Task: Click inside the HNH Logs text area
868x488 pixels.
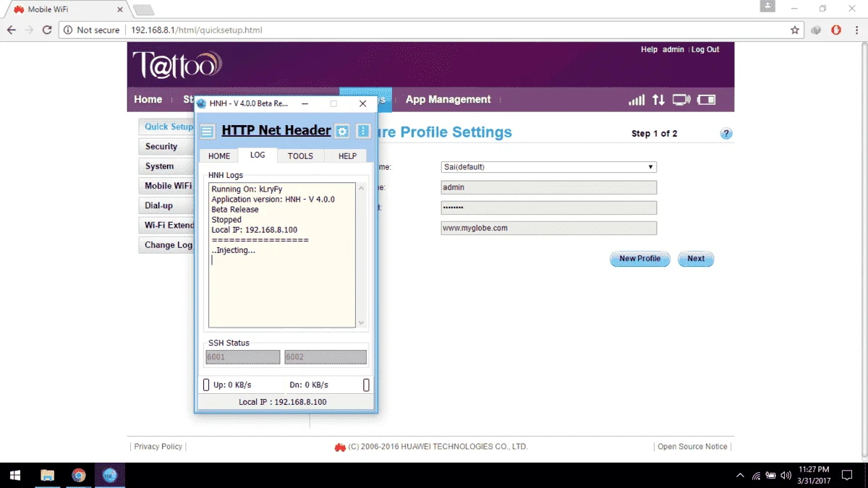Action: coord(282,254)
